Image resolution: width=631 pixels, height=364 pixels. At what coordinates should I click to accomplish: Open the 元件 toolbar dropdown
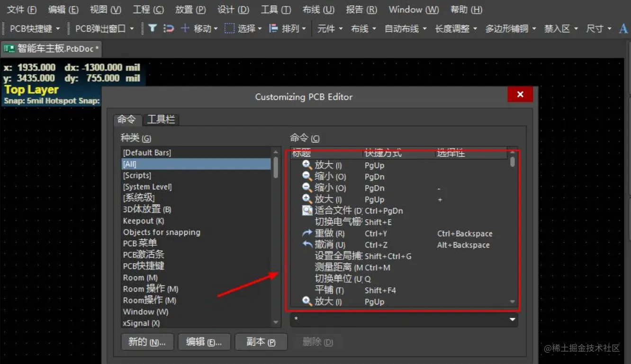tap(341, 29)
